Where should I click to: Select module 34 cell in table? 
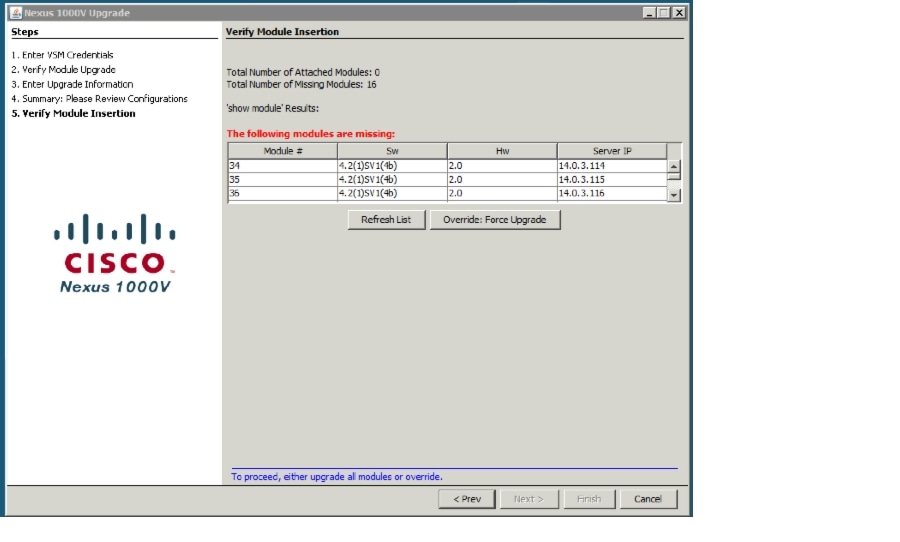pos(282,165)
